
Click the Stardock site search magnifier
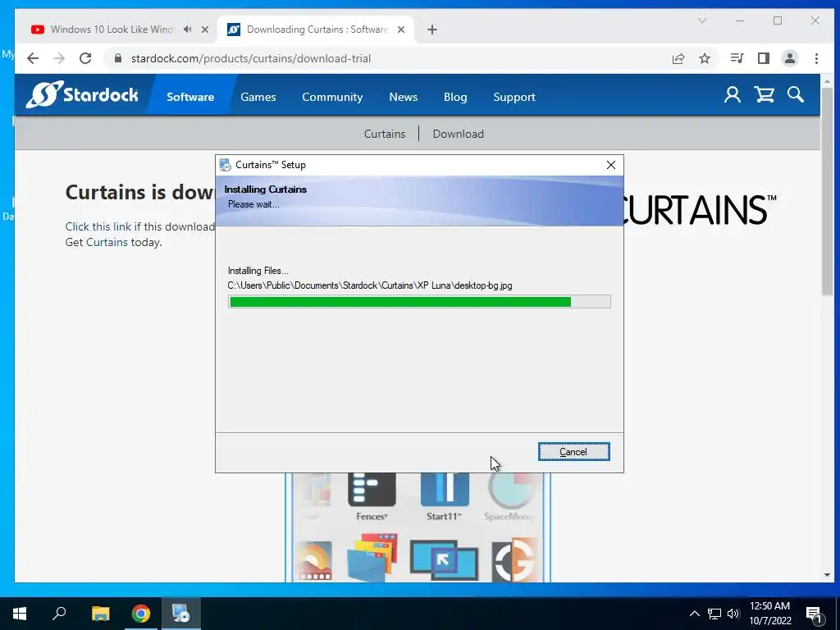coord(796,95)
